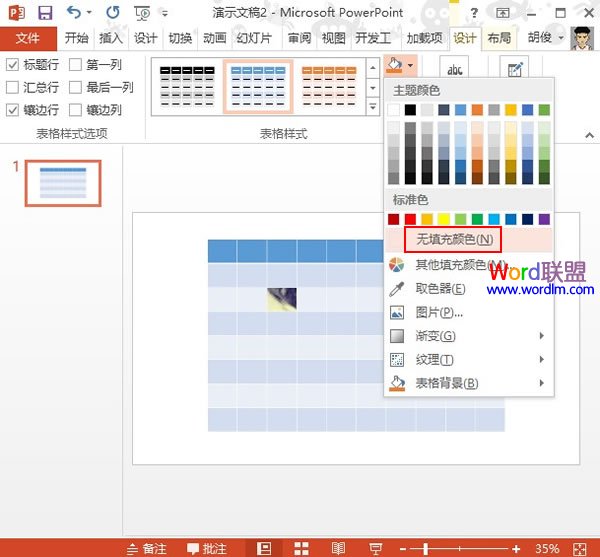Expand the table styles gallery more button
This screenshot has height=557, width=600.
(373, 106)
